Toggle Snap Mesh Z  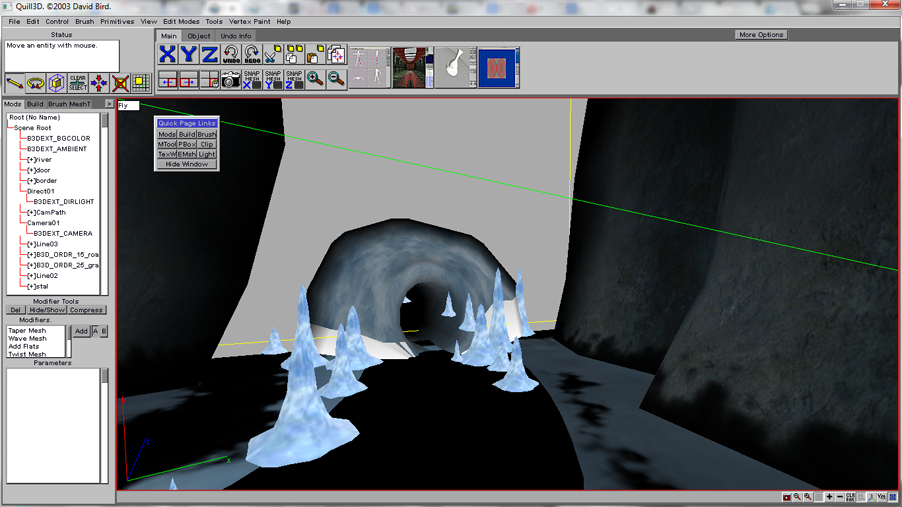point(294,79)
